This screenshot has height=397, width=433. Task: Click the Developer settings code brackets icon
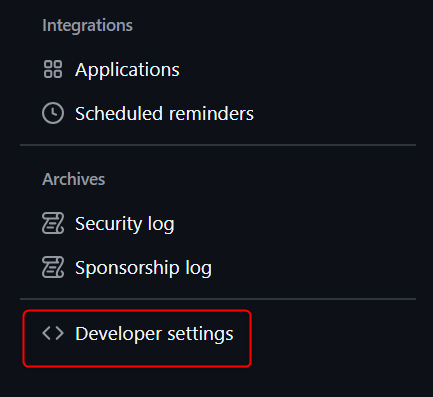pos(53,333)
